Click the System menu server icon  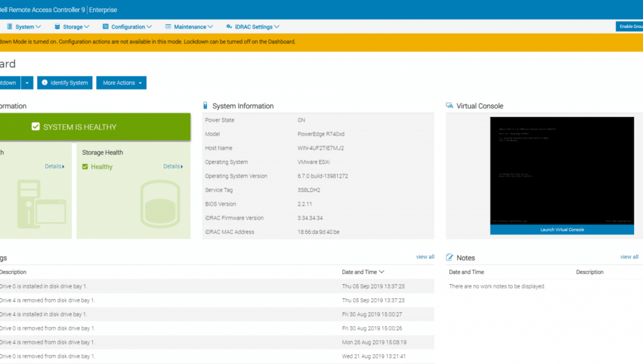point(9,26)
